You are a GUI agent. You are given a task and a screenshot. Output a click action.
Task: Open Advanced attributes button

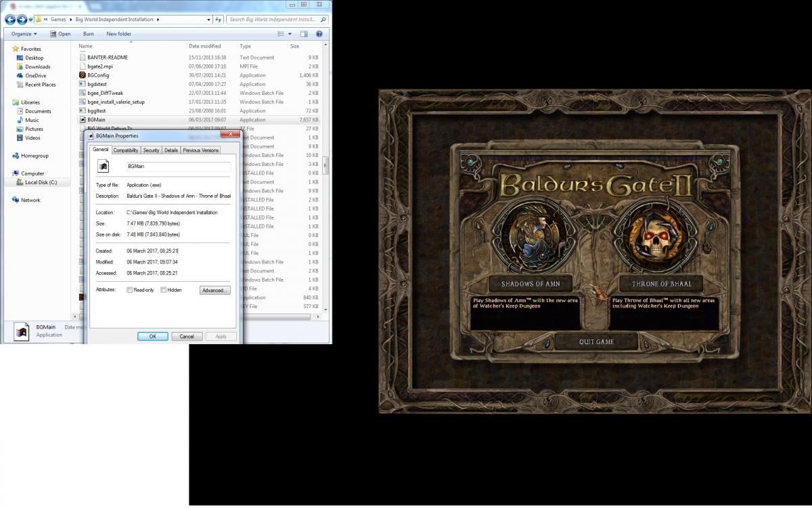pyautogui.click(x=215, y=290)
